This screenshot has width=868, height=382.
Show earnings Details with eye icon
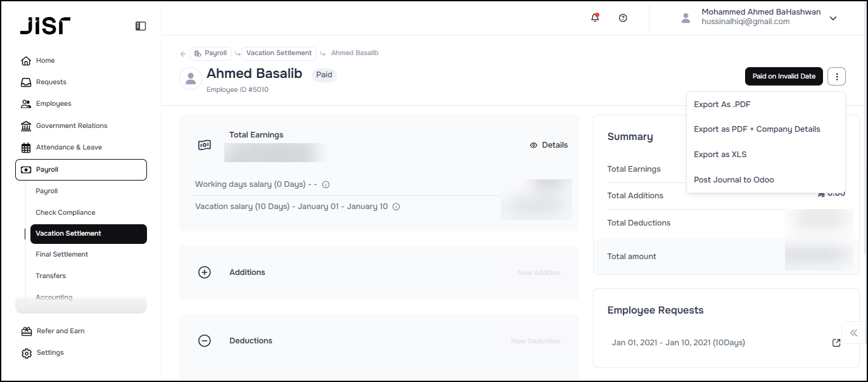click(x=549, y=145)
